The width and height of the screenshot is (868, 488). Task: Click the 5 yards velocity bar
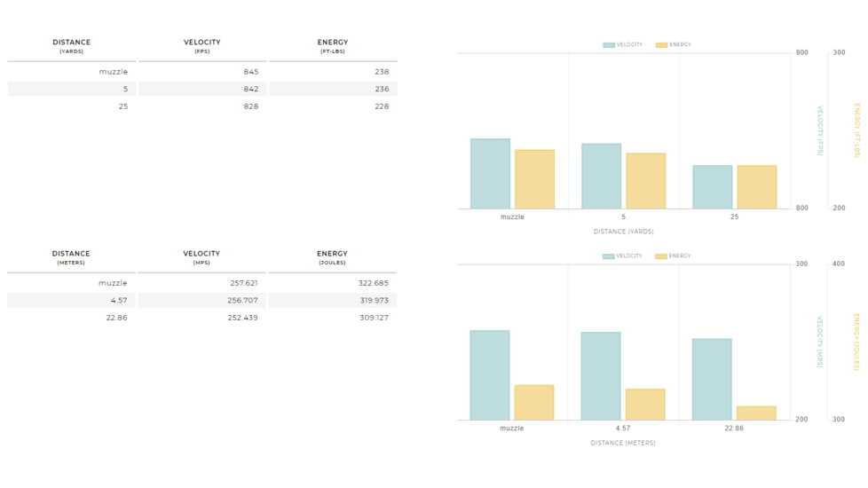click(601, 177)
